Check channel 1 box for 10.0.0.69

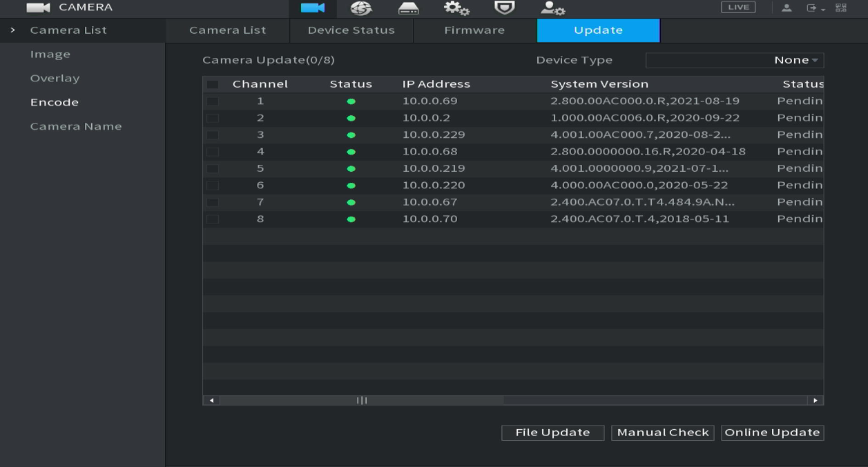[213, 101]
